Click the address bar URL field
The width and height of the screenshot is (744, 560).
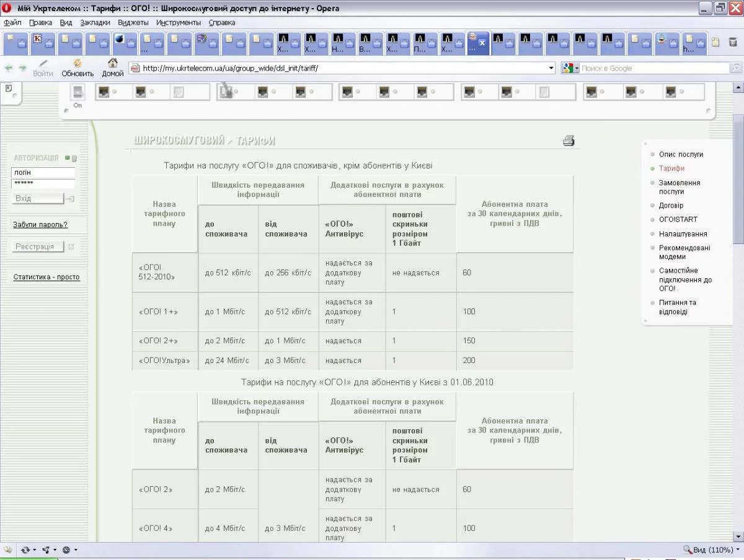coord(341,68)
